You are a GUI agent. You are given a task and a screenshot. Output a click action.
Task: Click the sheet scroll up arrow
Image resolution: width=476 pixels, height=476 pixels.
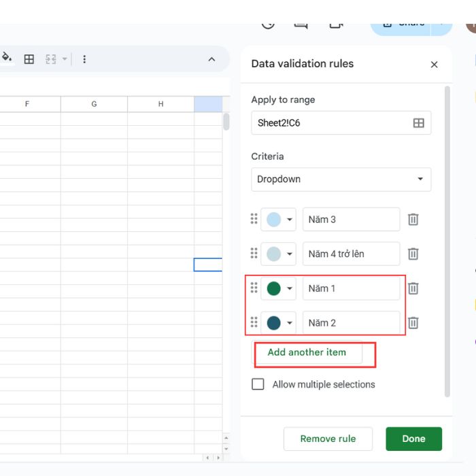pyautogui.click(x=226, y=438)
